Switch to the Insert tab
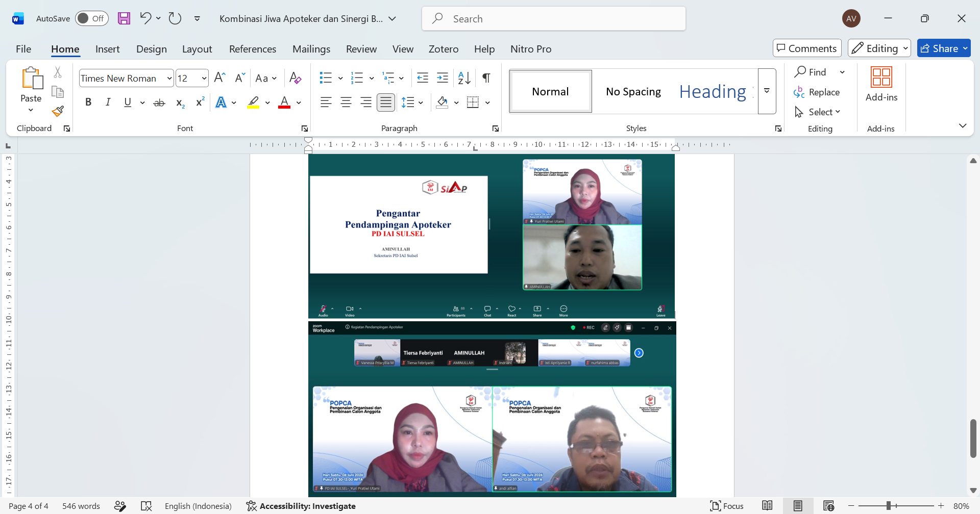980x514 pixels. point(107,49)
